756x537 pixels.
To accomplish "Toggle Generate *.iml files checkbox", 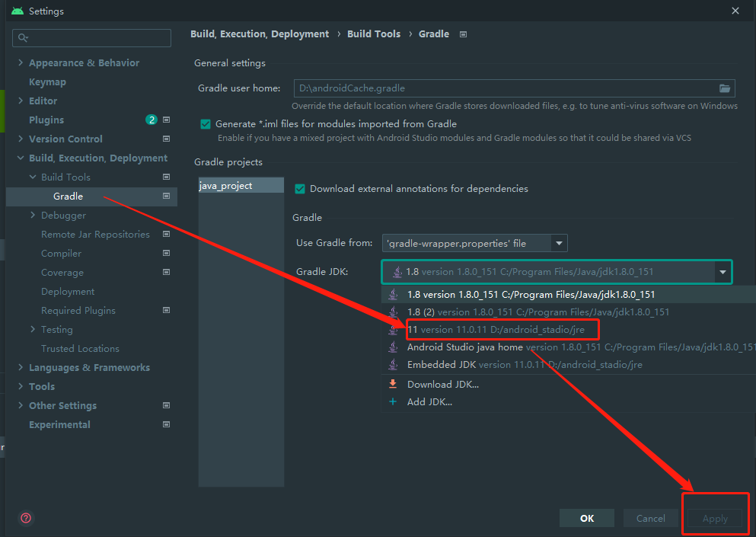I will coord(206,124).
